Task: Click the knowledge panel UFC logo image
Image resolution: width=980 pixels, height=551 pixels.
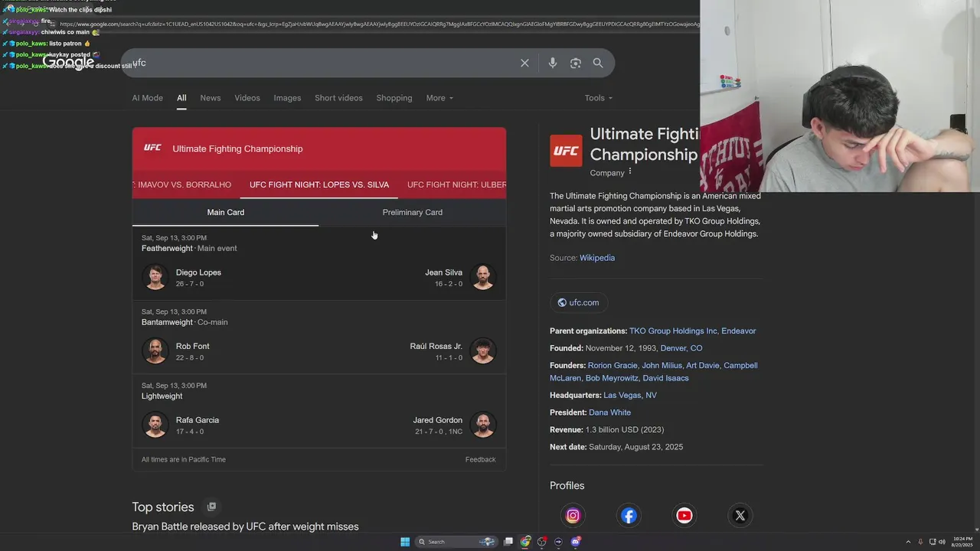Action: 566,151
